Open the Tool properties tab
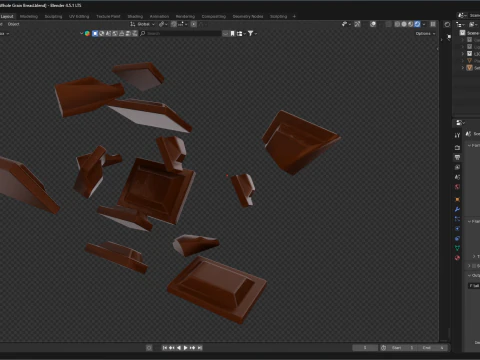The width and height of the screenshot is (480, 360). tap(457, 135)
